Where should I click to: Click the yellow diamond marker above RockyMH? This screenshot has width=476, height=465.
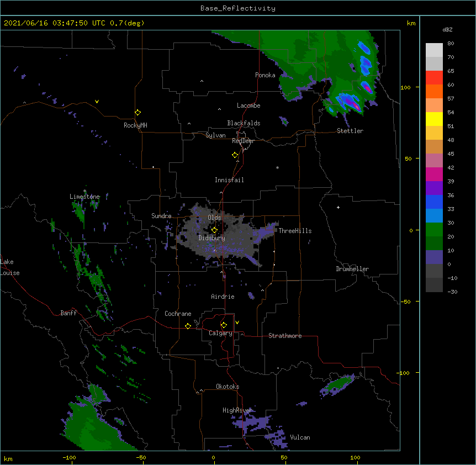pos(138,112)
